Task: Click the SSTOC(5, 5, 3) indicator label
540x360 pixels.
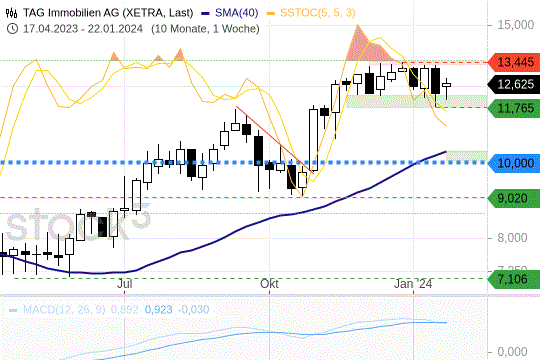Action: [x=318, y=13]
